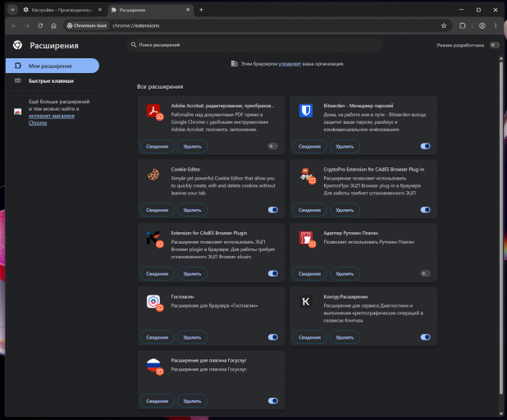Viewport: 507px width, 420px height.
Task: Open the extensions puzzle toolbar icon
Action: tap(463, 25)
